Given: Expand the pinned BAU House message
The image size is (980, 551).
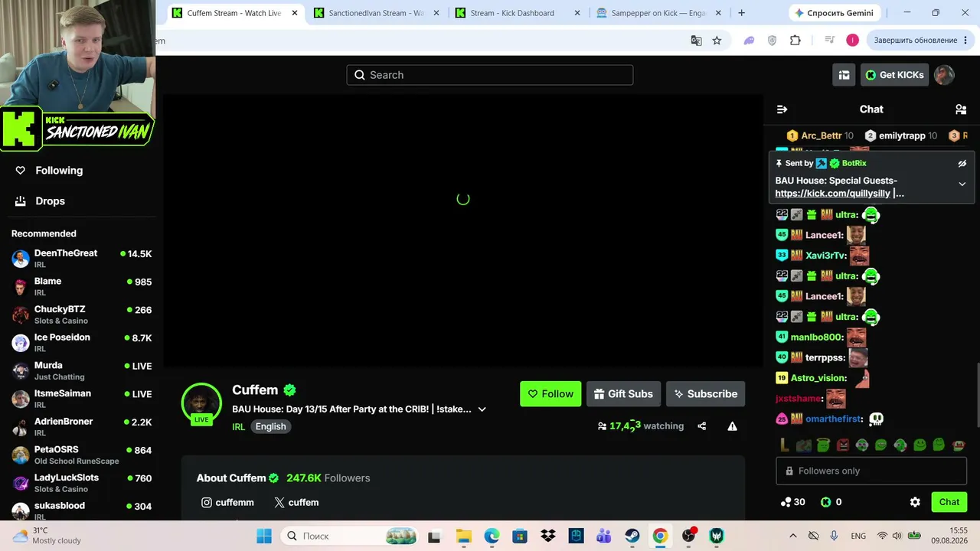Looking at the screenshot, I should (x=962, y=184).
